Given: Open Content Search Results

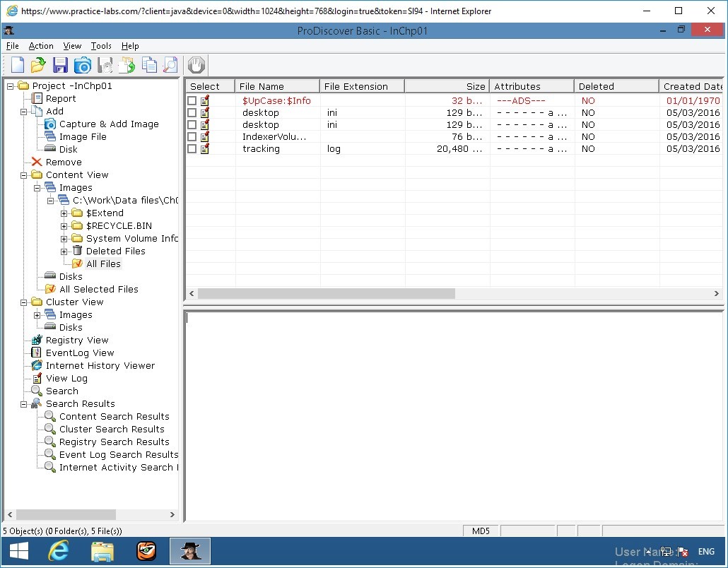Looking at the screenshot, I should 115,416.
